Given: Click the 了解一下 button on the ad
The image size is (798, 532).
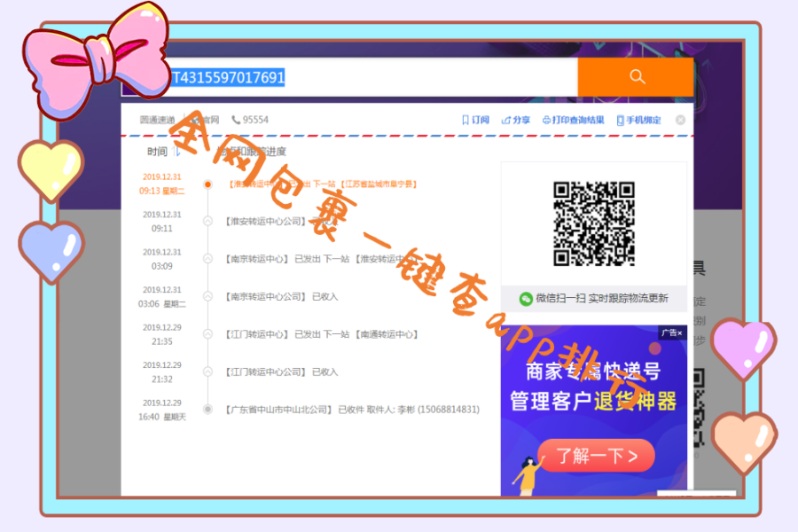Looking at the screenshot, I should 598,455.
